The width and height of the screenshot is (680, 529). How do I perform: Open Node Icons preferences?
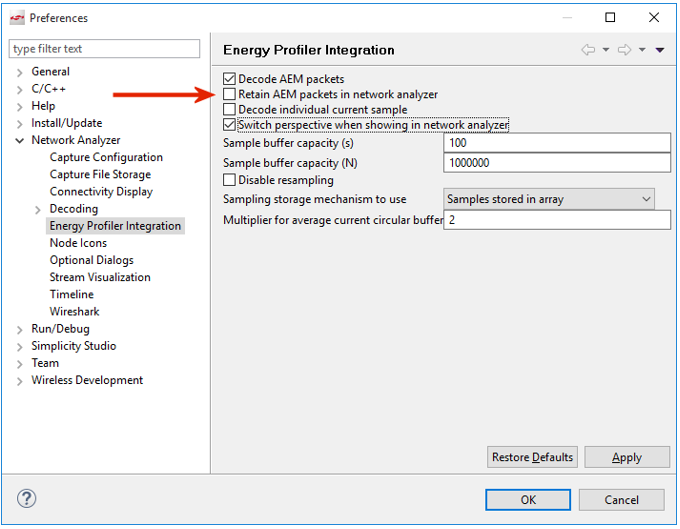[x=78, y=243]
